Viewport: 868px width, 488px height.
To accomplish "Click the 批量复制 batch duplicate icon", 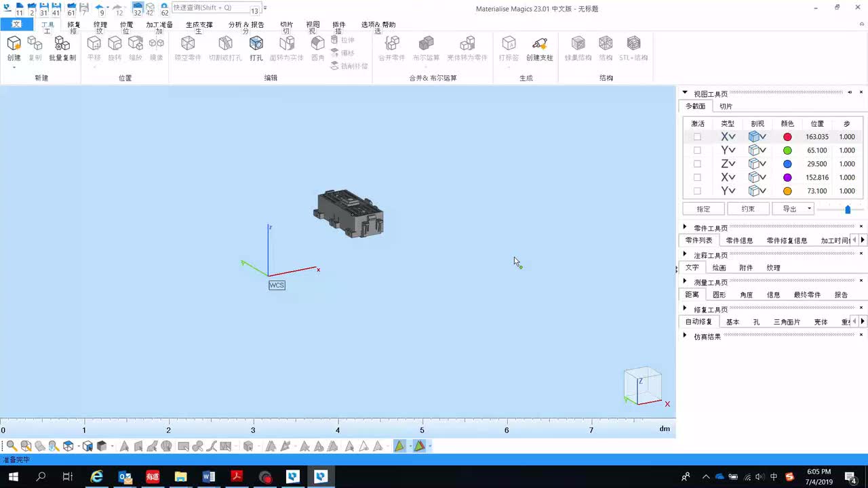I will click(62, 44).
